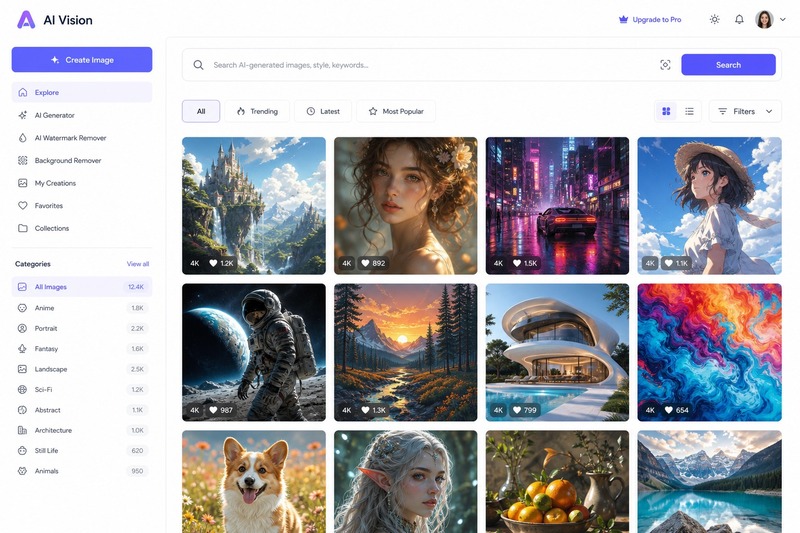
Task: Switch to the Latest tab
Action: click(323, 111)
